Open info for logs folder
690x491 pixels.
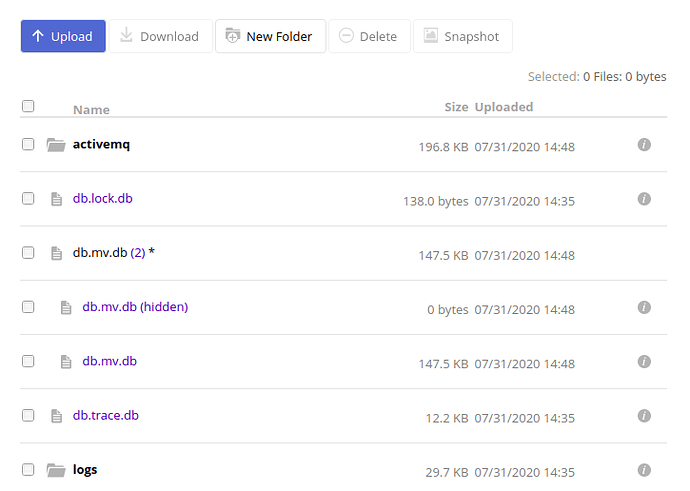644,470
